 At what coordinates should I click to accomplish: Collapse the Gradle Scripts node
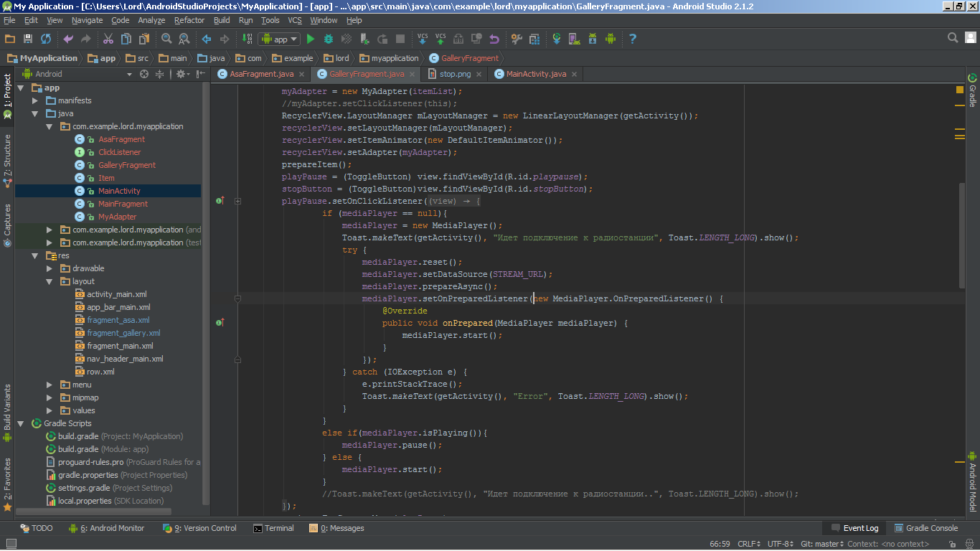point(21,423)
